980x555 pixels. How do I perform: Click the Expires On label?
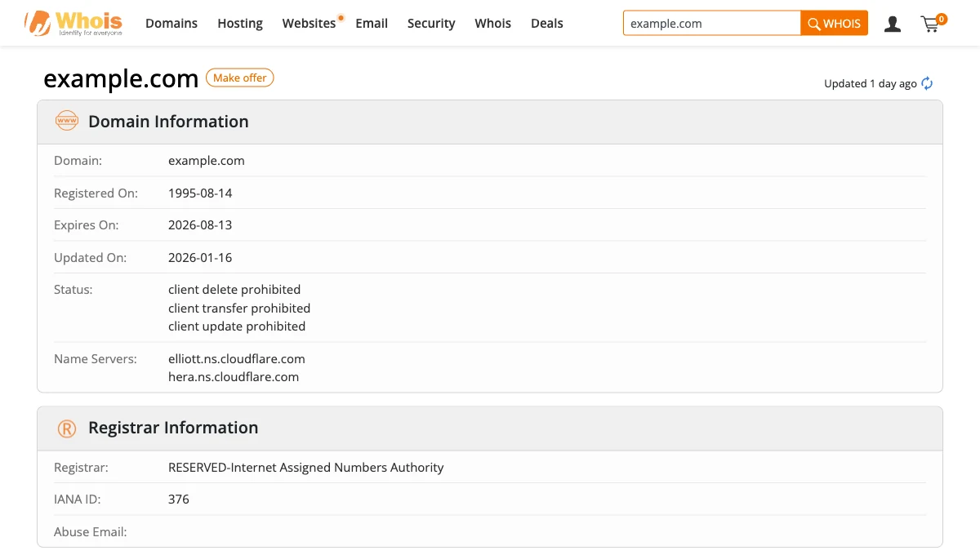(x=86, y=225)
